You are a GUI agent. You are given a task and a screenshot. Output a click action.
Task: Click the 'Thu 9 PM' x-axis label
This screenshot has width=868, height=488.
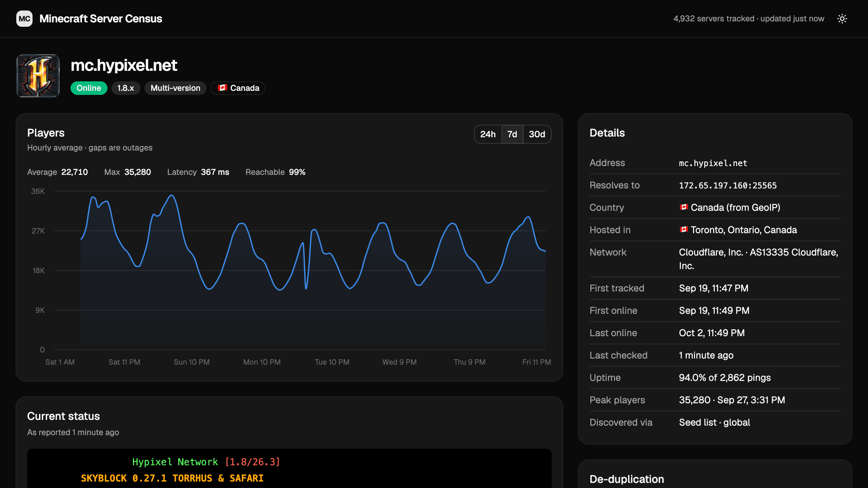pyautogui.click(x=470, y=362)
